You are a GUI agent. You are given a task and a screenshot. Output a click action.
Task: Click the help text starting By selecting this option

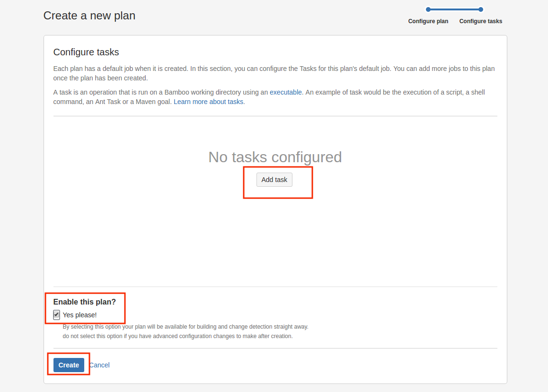click(x=186, y=327)
